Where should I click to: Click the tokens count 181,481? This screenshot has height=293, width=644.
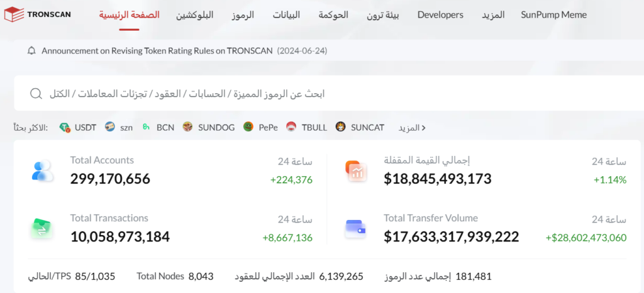click(473, 277)
